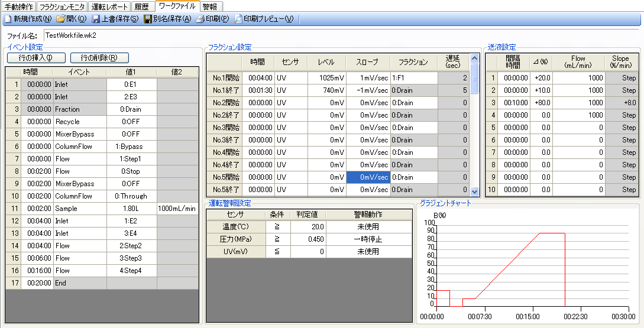Click the 印刷プレビュー icon
644x328 pixels.
coord(238,19)
